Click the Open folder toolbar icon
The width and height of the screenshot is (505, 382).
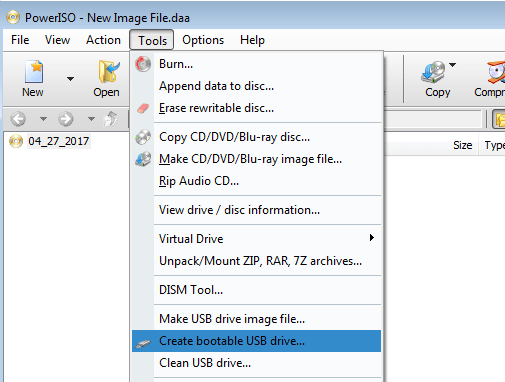(109, 71)
